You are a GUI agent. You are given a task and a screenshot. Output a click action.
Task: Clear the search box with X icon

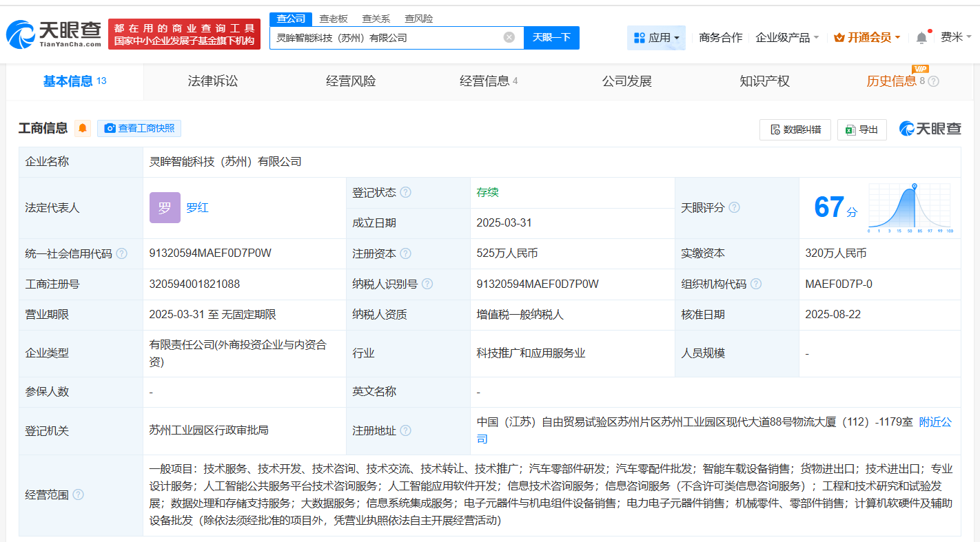pyautogui.click(x=509, y=37)
